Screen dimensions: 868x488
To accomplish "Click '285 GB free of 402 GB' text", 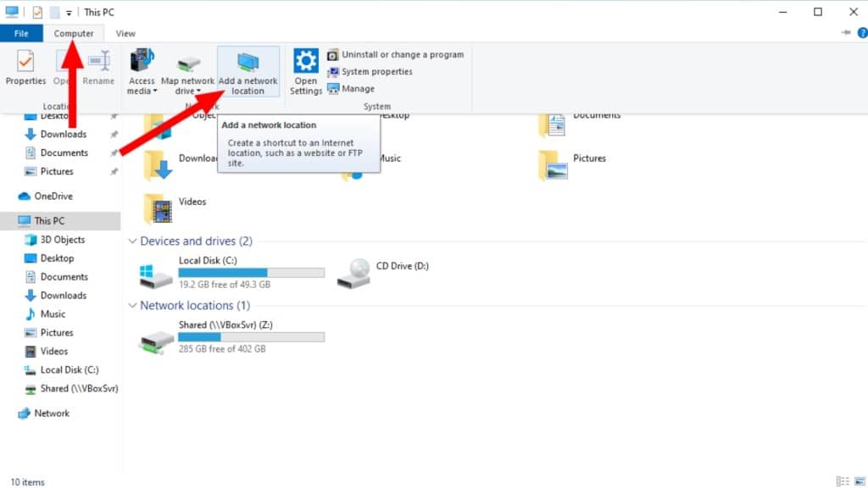I will tap(222, 349).
